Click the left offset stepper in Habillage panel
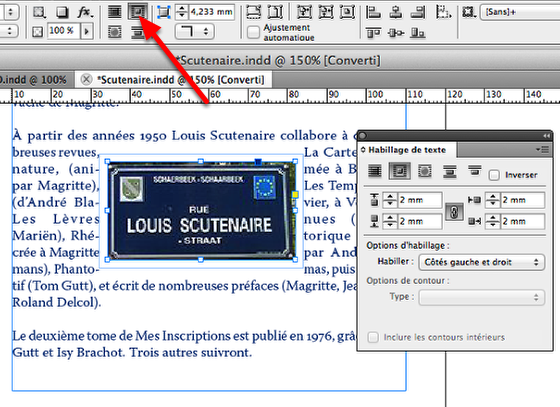This screenshot has height=407, width=560. [x=493, y=200]
